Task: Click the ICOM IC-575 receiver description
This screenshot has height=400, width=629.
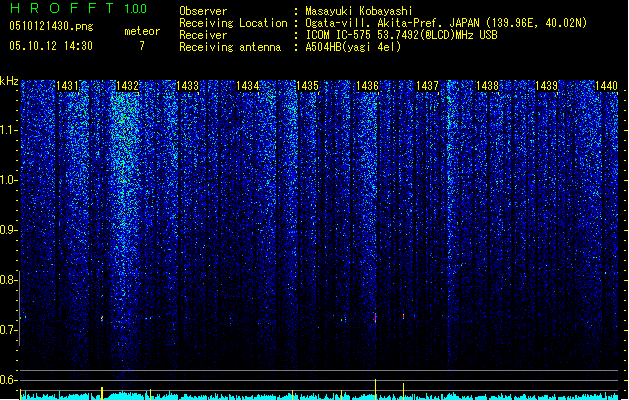Action: point(401,35)
